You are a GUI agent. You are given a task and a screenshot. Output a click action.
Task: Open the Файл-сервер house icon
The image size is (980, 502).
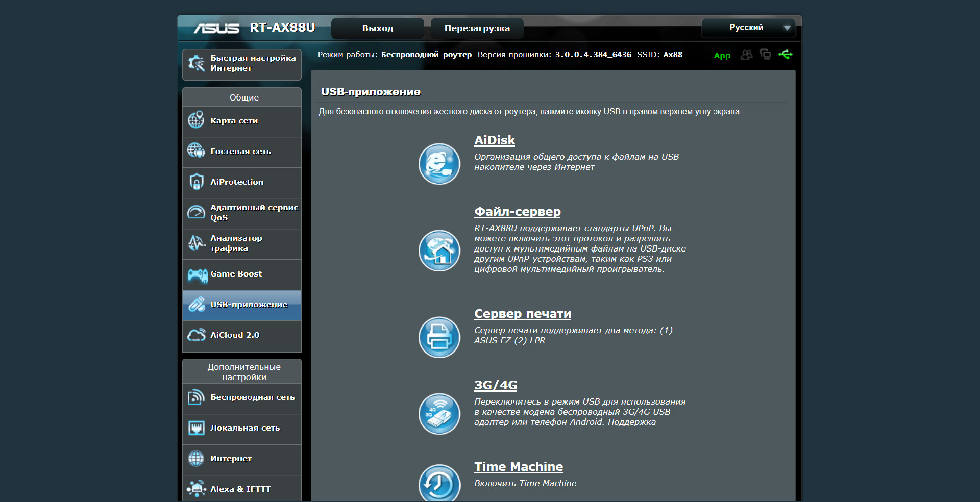click(439, 250)
